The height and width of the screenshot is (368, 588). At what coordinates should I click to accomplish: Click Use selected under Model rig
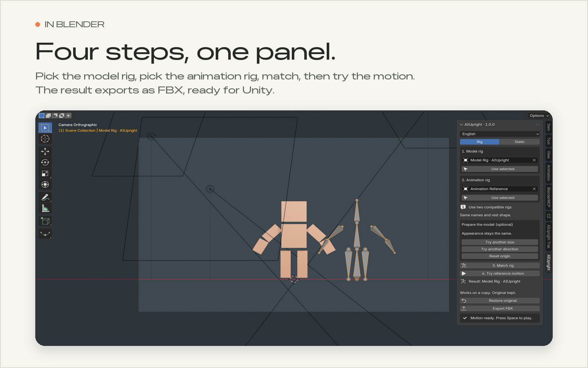click(x=500, y=169)
